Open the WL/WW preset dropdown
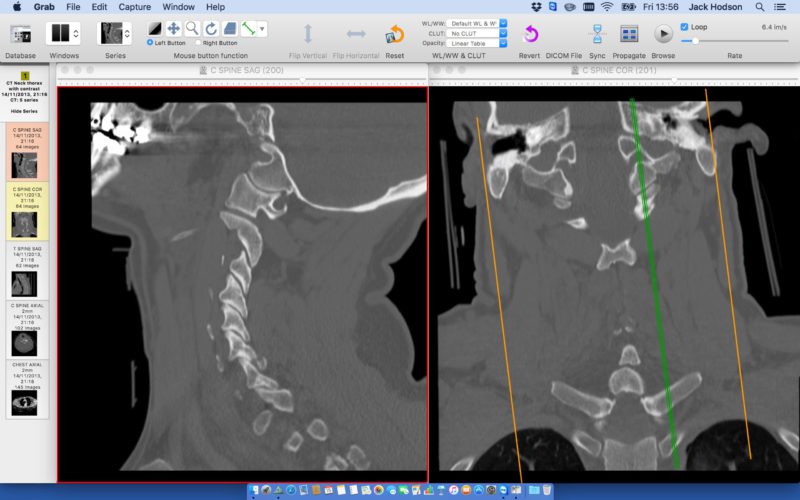This screenshot has width=800, height=500. coord(477,23)
